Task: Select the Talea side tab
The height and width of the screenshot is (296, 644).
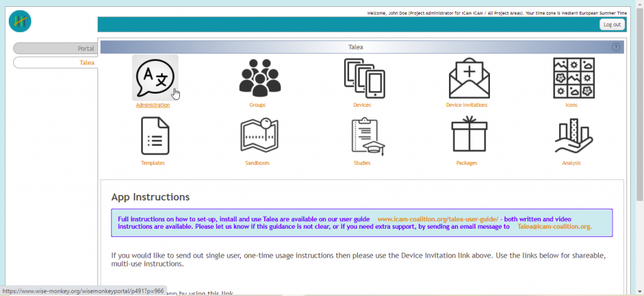Action: (55, 63)
